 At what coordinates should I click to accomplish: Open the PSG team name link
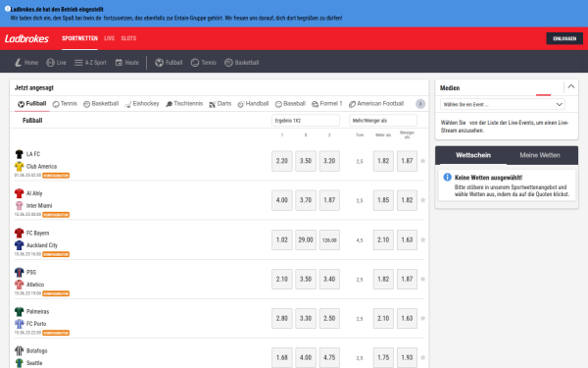click(x=31, y=272)
